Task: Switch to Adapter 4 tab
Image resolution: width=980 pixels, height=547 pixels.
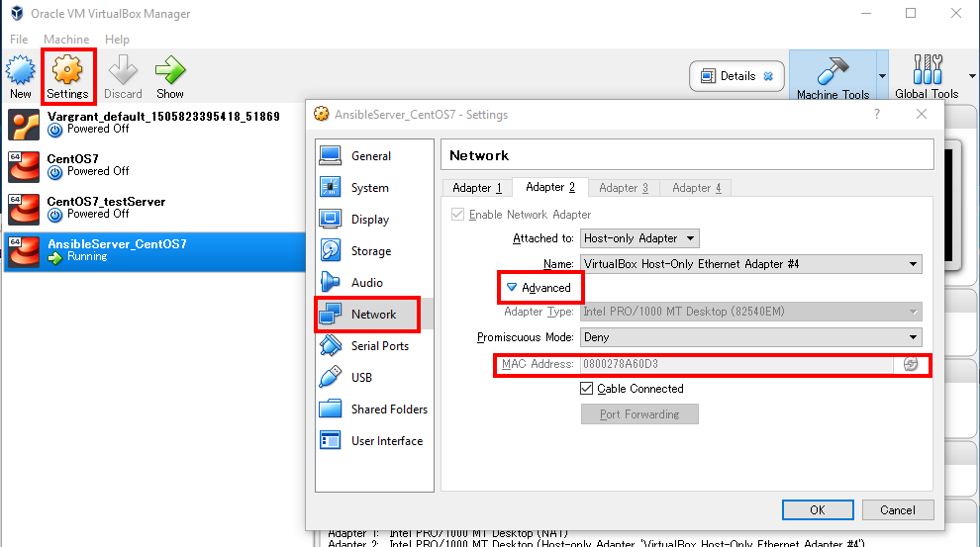Action: click(697, 187)
